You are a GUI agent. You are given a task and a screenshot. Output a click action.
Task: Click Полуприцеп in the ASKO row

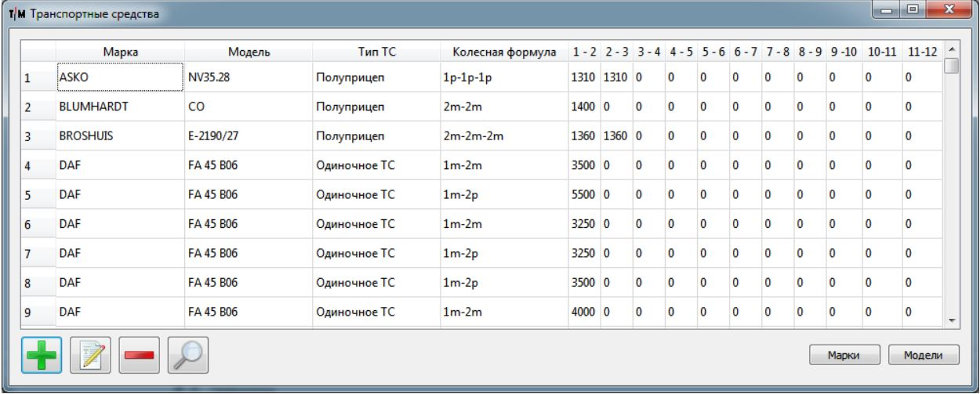point(376,77)
